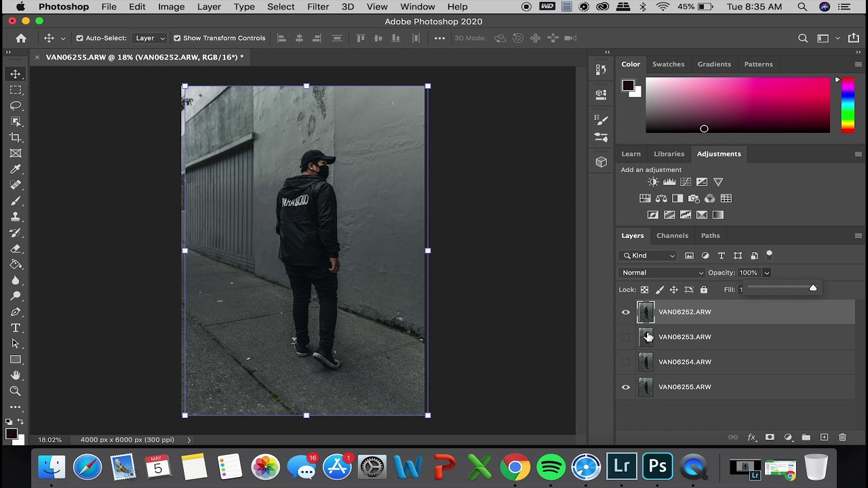Toggle Show Transform Controls checkbox

click(177, 38)
